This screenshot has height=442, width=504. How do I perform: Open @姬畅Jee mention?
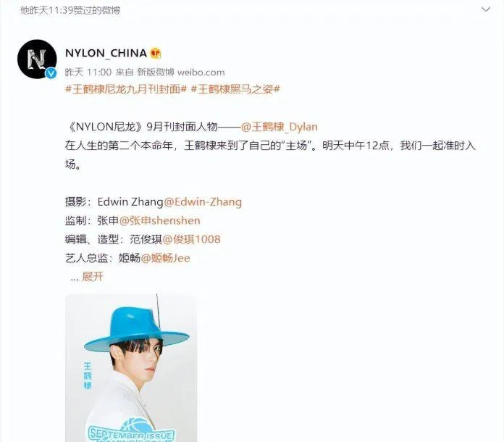pos(166,258)
